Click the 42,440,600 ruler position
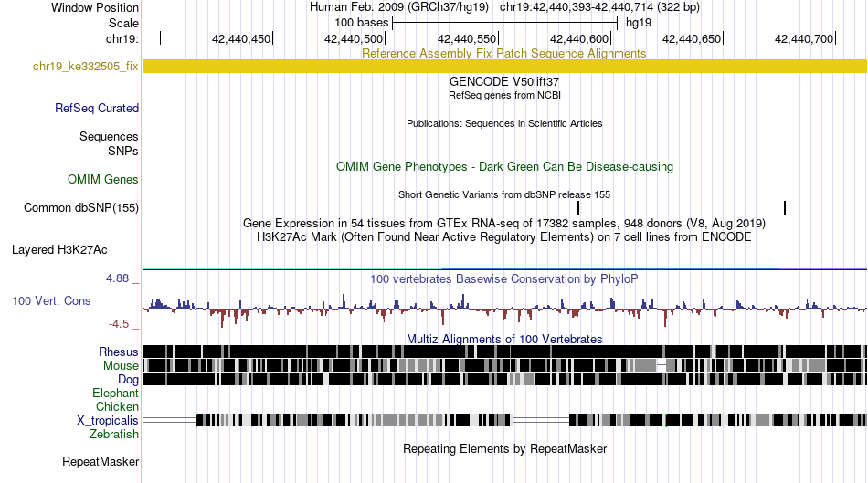 tap(579, 38)
